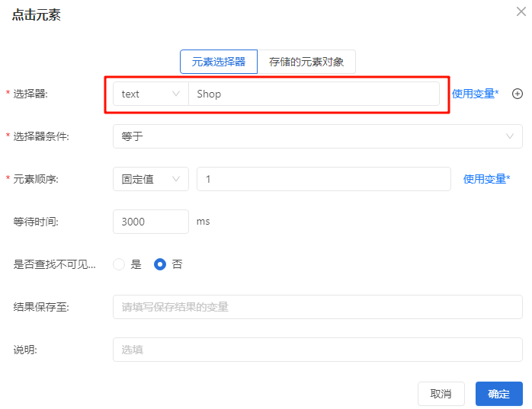Screen dimensions: 532x409
Task: Focus the element order value field showing 1
Action: point(323,179)
